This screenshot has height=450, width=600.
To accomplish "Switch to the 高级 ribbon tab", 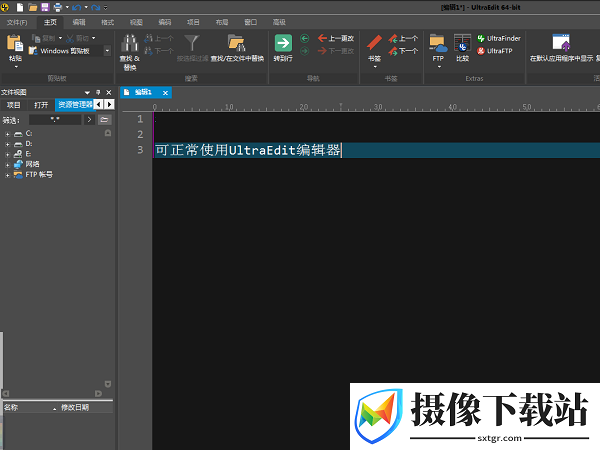I will tap(279, 22).
